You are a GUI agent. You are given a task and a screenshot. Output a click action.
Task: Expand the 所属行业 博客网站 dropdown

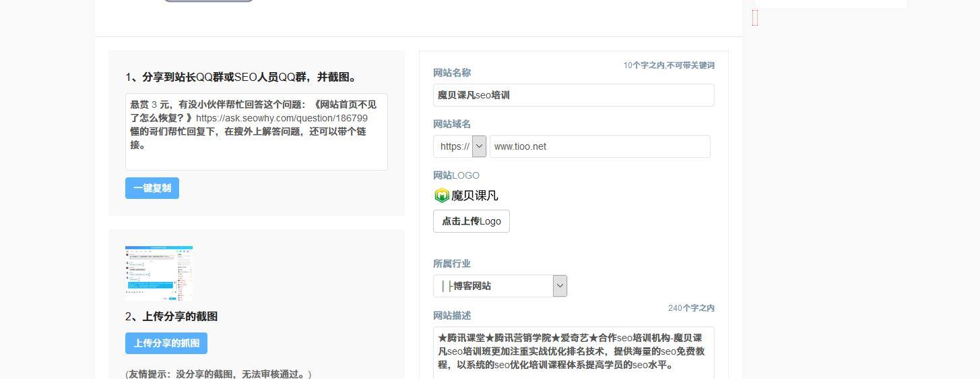[500, 286]
